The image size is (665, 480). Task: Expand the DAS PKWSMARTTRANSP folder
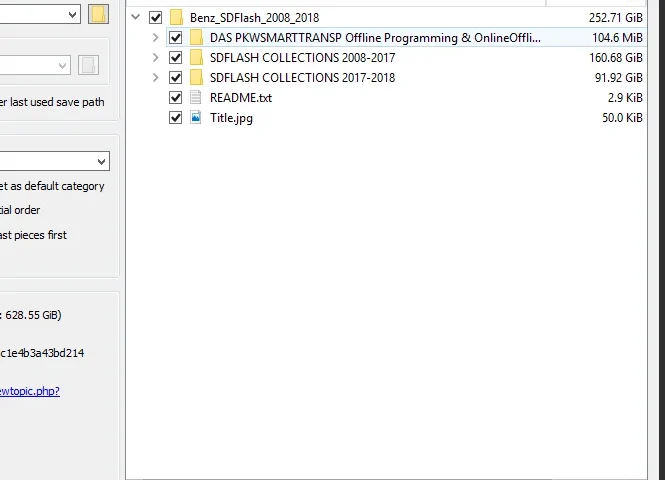pyautogui.click(x=155, y=37)
